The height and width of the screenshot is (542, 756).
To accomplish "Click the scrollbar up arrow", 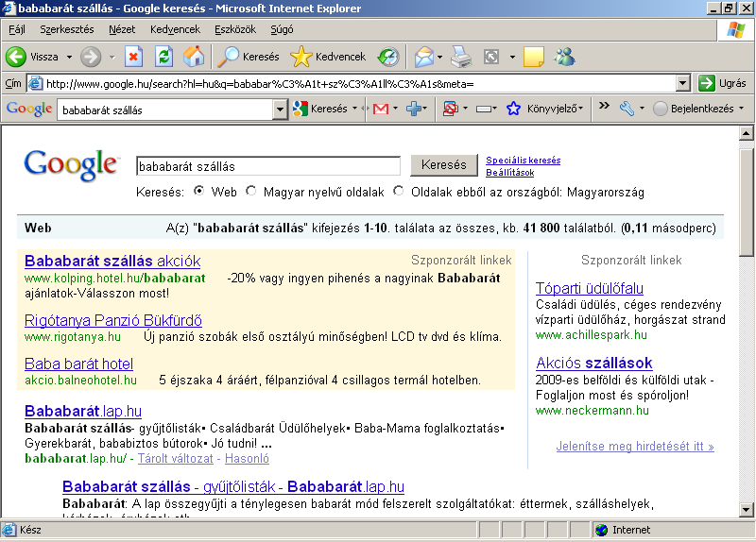I will [x=746, y=133].
